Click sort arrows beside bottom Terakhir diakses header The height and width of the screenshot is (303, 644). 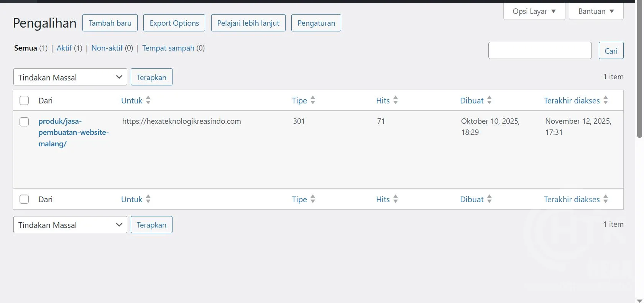[606, 199]
